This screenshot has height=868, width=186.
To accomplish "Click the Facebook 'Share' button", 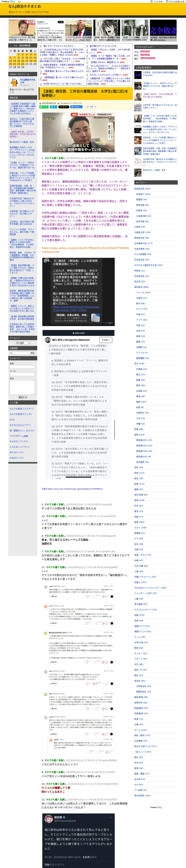I will [x=76, y=107].
